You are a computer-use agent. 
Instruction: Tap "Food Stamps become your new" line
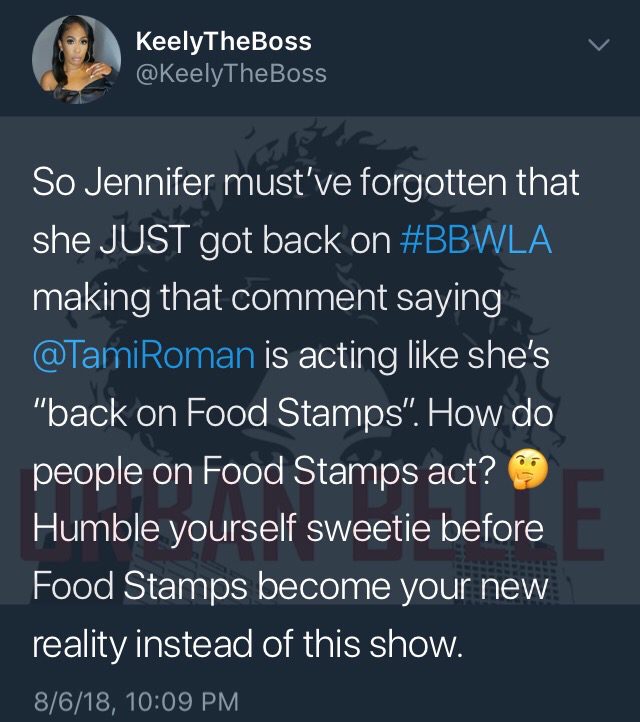(290, 586)
